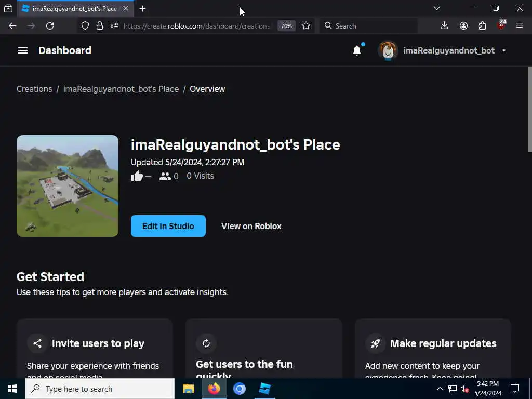Select the imaRealguyandnot_bot's Place tab

(75, 8)
